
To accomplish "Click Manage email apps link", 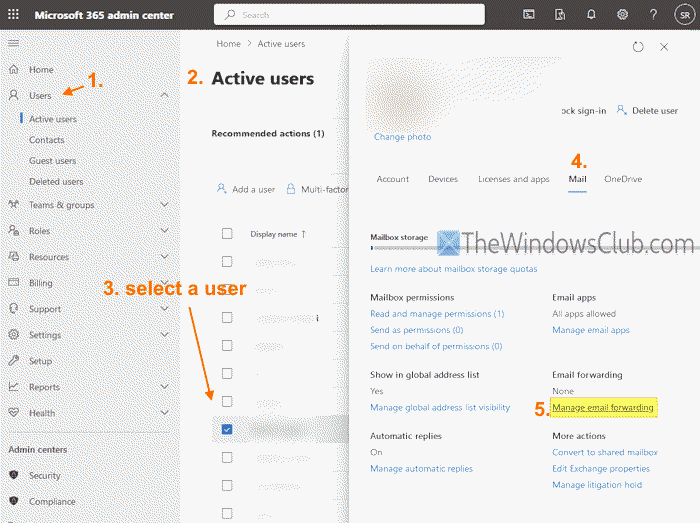I will tap(591, 330).
